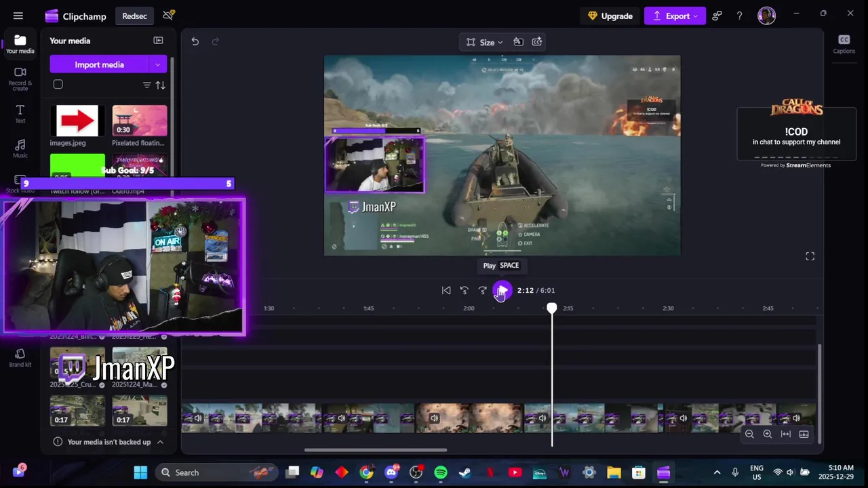This screenshot has height=488, width=868.
Task: Jump to the 2:00 ruler mark
Action: [469, 308]
